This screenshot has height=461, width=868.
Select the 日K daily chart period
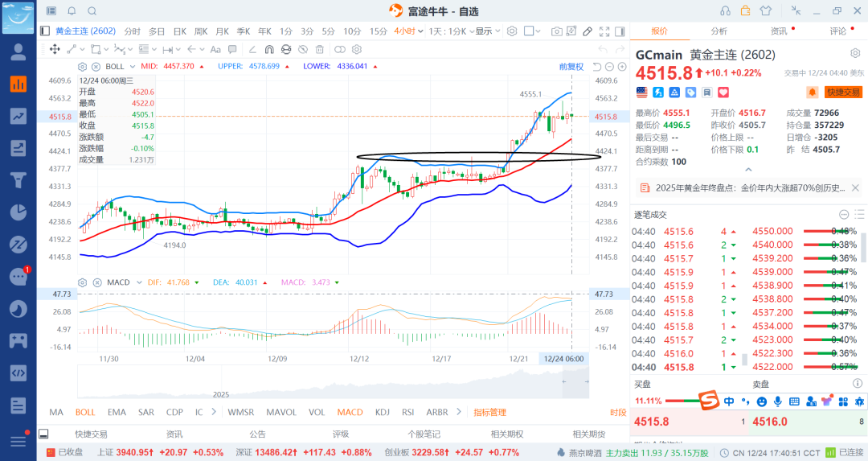point(179,31)
